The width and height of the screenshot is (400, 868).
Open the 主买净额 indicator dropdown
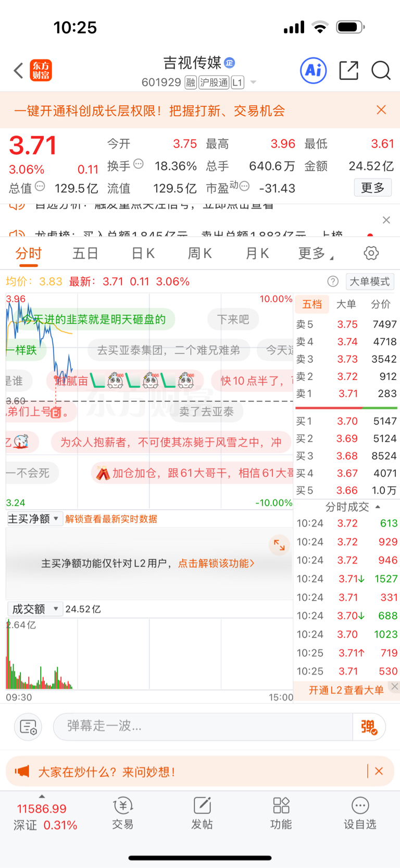[34, 519]
